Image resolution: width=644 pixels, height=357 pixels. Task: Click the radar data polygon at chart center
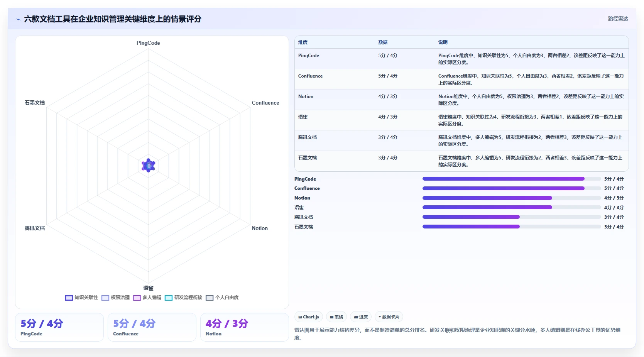pos(149,166)
